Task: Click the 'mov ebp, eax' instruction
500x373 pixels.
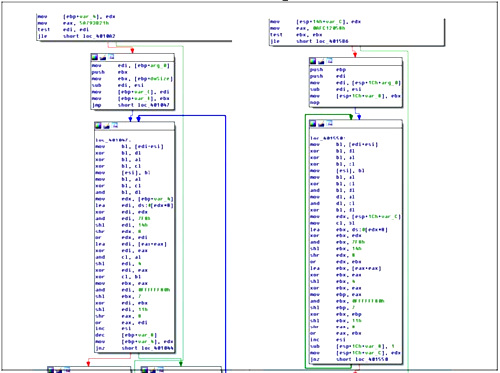Action: coord(336,295)
